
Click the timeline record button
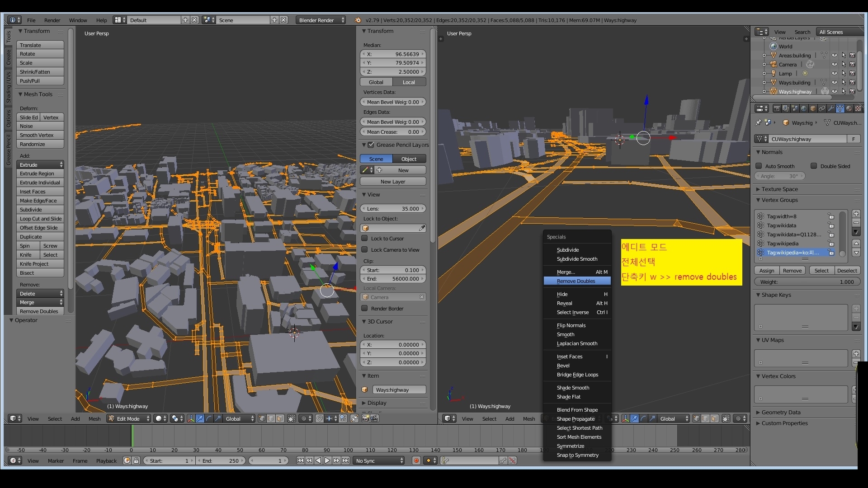[x=416, y=460]
